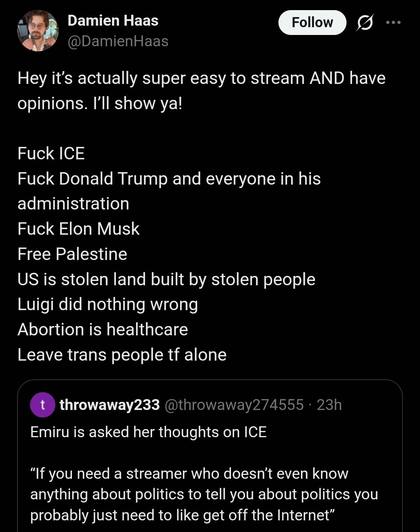Open the quoted "Emiru is asked her thoughts" line

pyautogui.click(x=148, y=432)
